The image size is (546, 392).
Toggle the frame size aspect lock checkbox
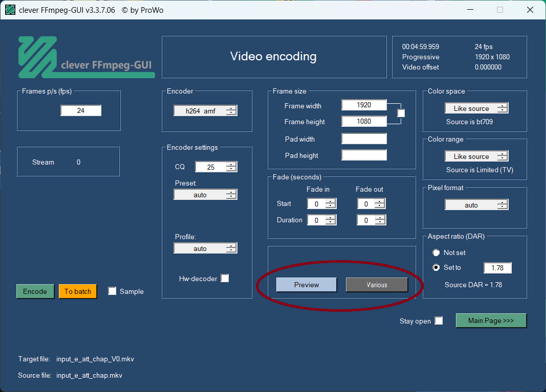point(401,113)
